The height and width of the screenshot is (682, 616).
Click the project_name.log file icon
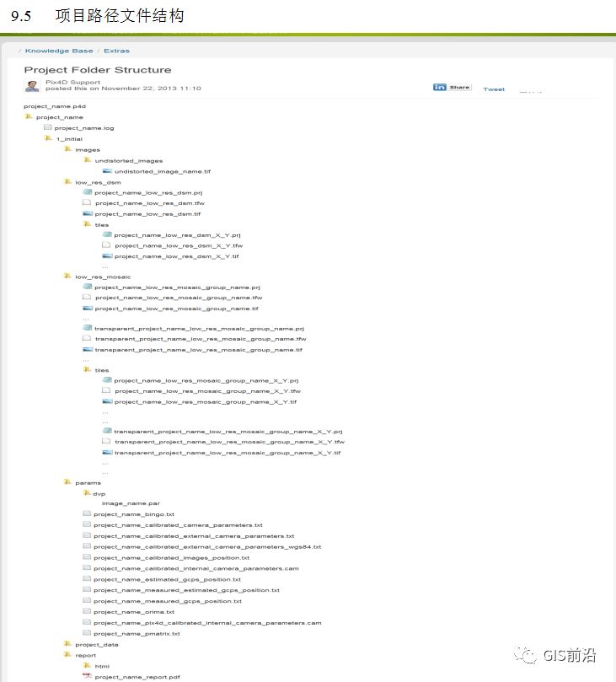48,127
